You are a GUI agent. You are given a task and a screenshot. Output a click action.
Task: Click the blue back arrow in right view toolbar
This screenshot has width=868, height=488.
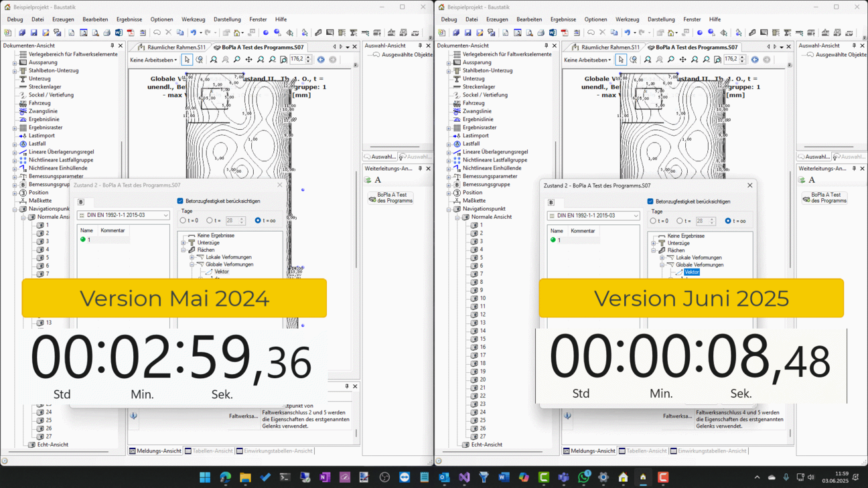click(x=755, y=60)
